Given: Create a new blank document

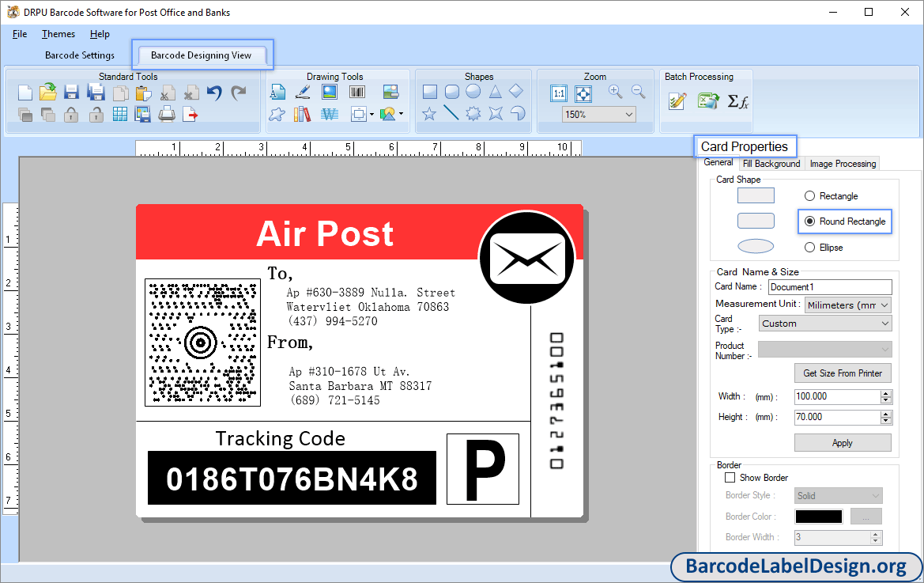Looking at the screenshot, I should point(25,93).
